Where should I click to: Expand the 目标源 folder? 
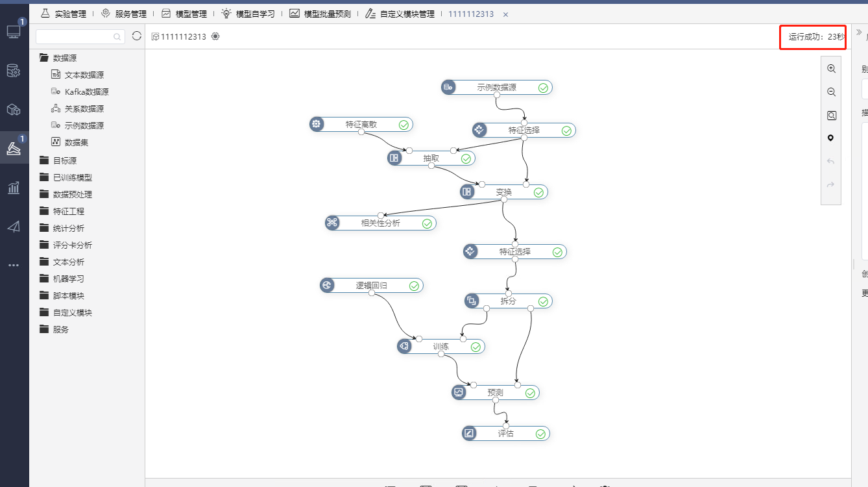point(58,160)
